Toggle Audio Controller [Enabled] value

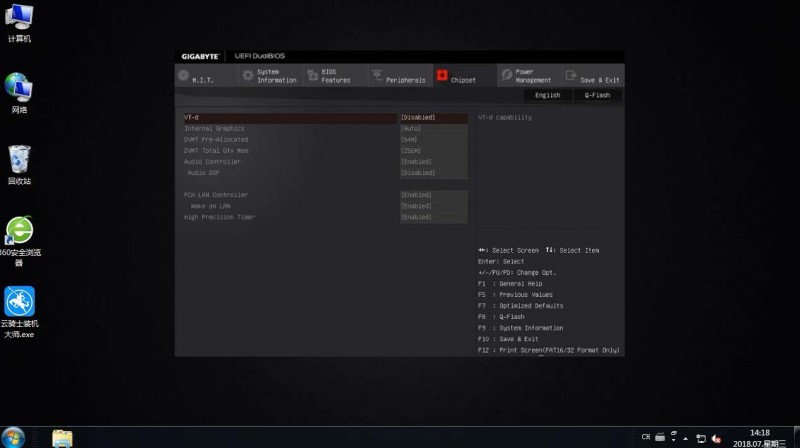[434, 162]
